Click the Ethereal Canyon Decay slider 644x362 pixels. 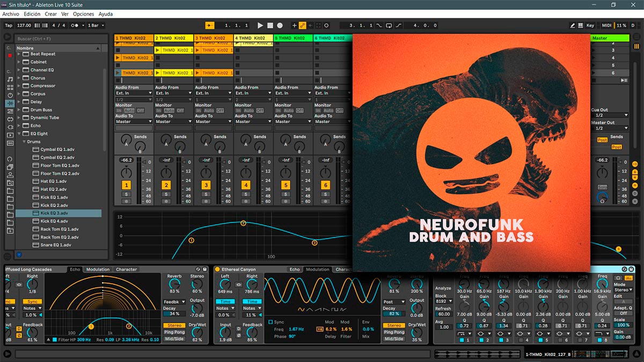394,314
